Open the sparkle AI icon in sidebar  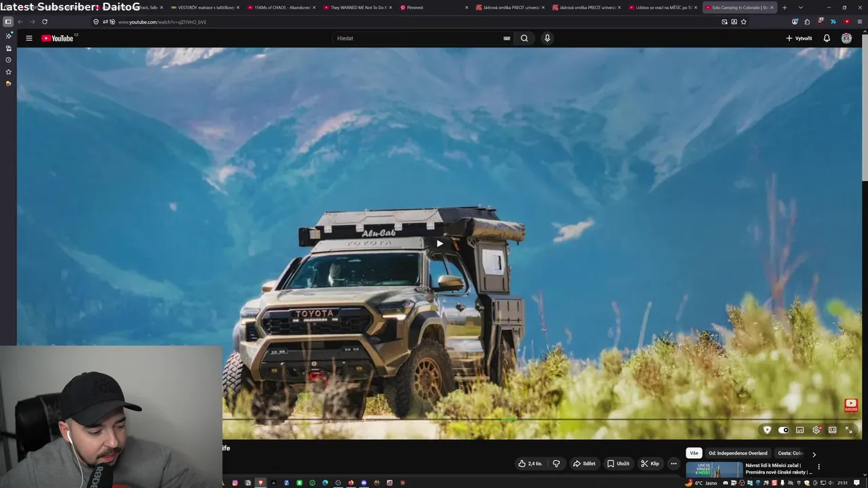coord(8,36)
